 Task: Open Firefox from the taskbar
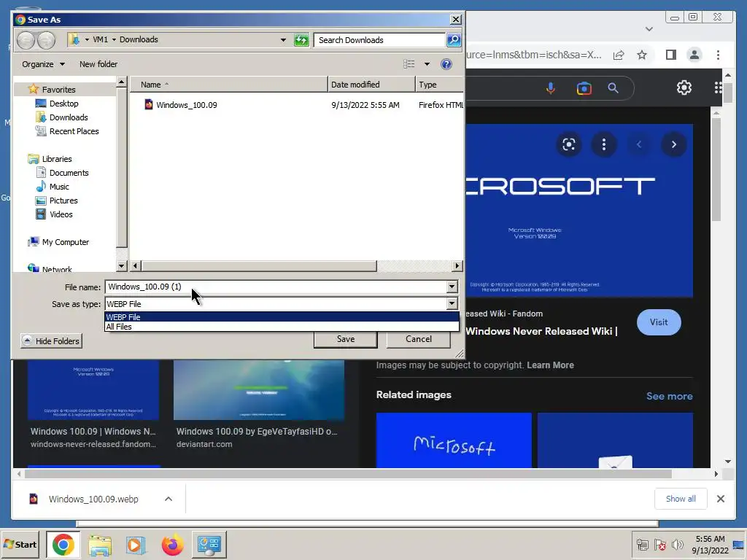click(172, 545)
